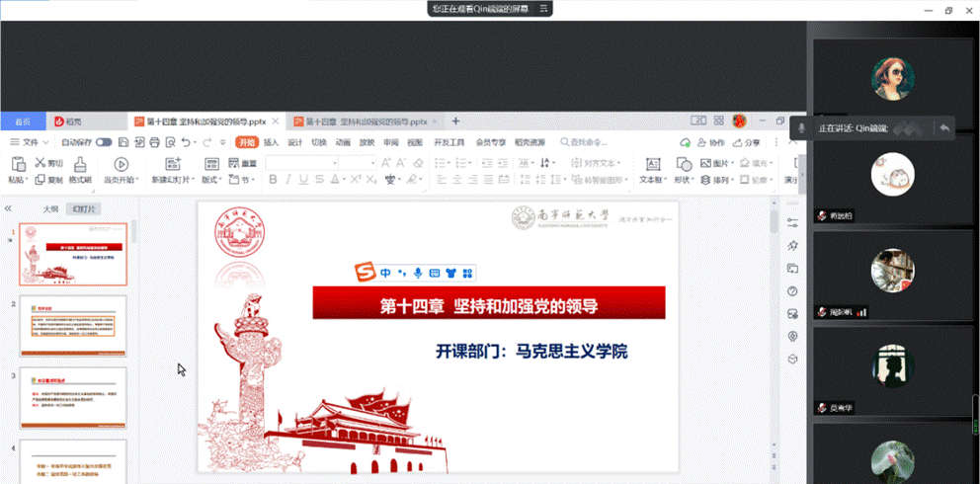980x484 pixels.
Task: Click the WPS user avatar icon
Action: point(739,121)
